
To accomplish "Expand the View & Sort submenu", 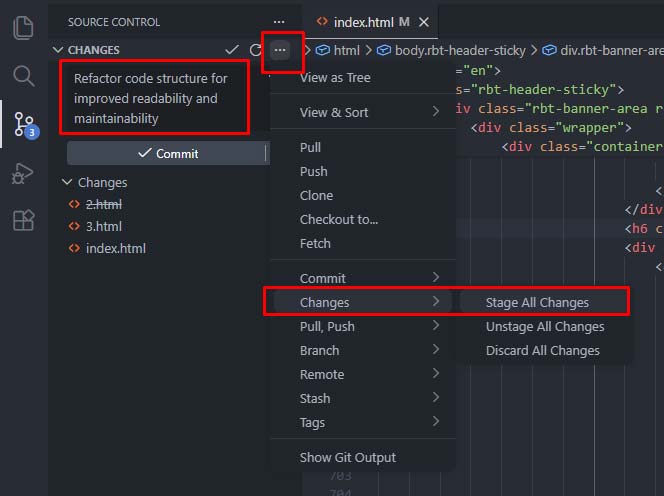I will click(x=363, y=112).
